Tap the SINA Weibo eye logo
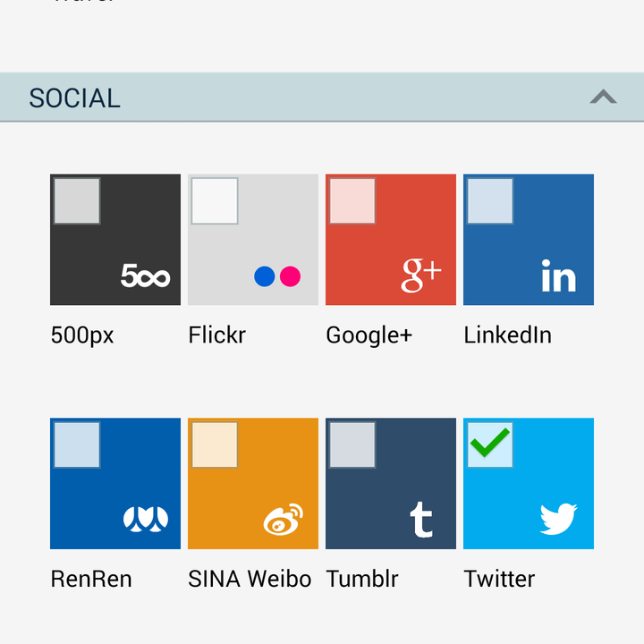 click(x=283, y=519)
